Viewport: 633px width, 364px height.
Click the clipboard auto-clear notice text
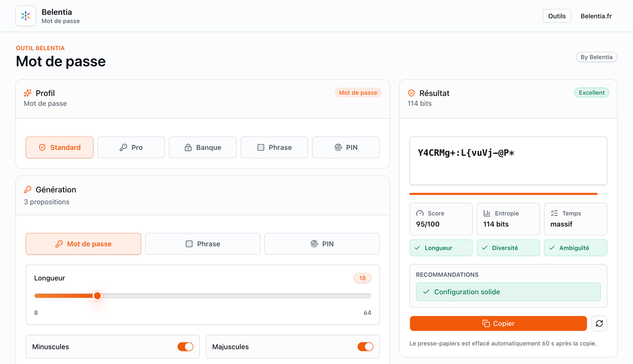[503, 343]
